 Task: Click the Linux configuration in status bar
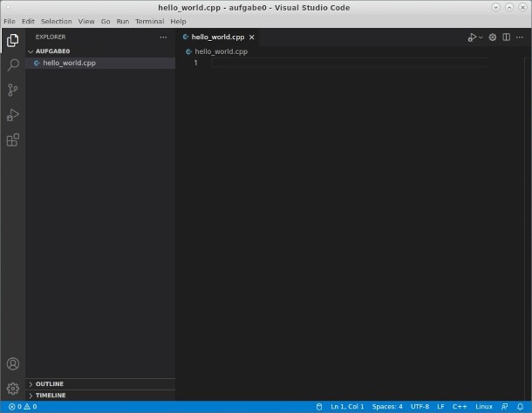[484, 407]
